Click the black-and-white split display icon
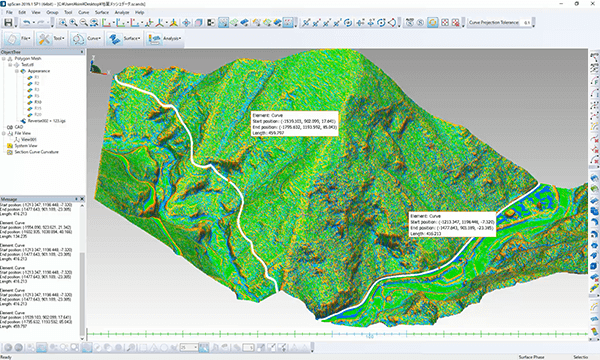600x360 pixels. click(210, 23)
